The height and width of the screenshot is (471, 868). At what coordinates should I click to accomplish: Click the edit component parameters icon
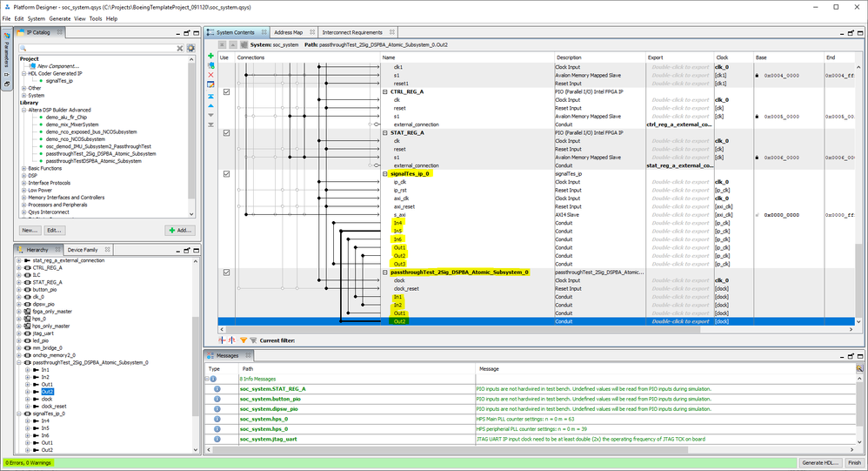210,84
